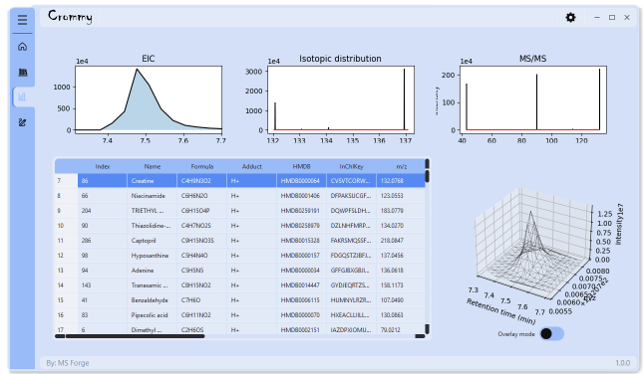This screenshot has width=643, height=374.
Task: Select the Captopril row in table
Action: (240, 241)
